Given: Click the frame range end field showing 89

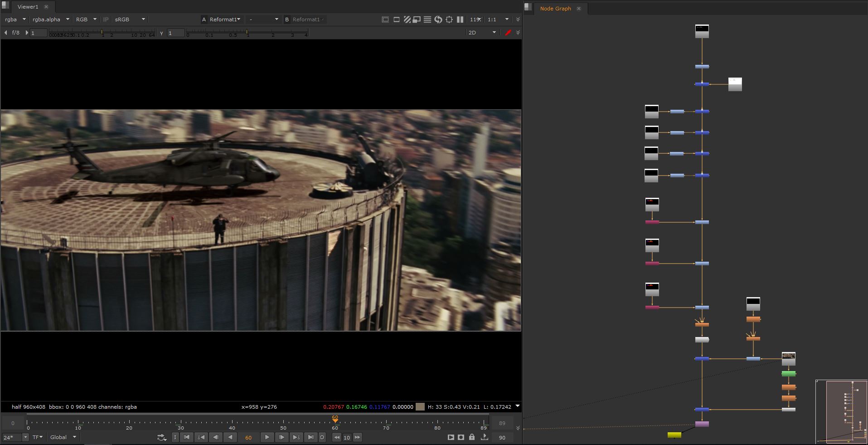Looking at the screenshot, I should (x=502, y=423).
